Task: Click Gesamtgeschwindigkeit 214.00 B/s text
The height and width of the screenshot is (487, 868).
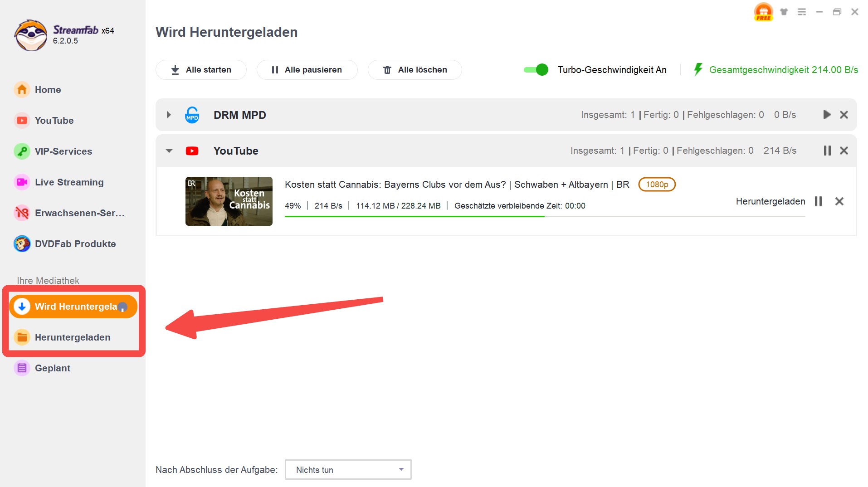Action: [x=783, y=70]
